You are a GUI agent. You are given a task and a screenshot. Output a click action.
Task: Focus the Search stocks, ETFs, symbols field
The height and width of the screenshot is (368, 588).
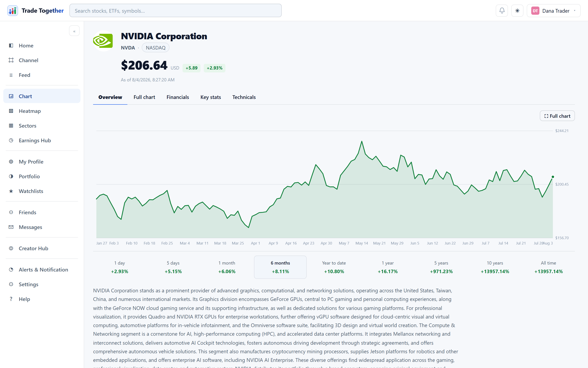[x=175, y=10]
